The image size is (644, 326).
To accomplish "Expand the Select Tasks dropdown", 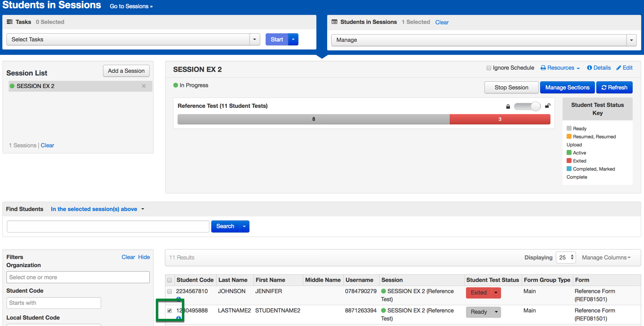I will pyautogui.click(x=254, y=40).
